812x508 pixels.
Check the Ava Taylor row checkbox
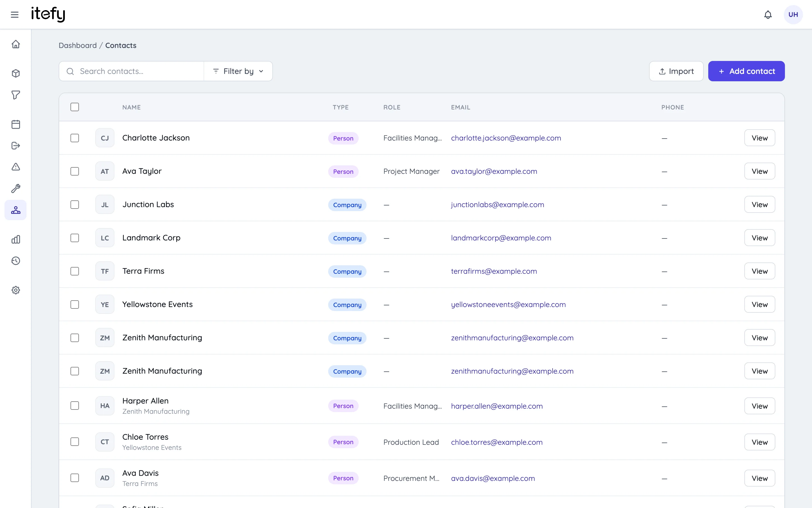75,171
